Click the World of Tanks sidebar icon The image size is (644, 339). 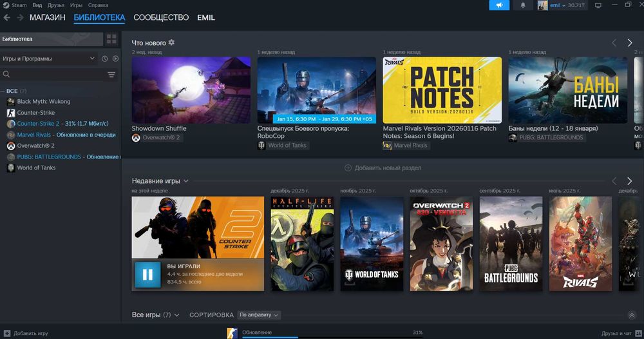pyautogui.click(x=11, y=168)
